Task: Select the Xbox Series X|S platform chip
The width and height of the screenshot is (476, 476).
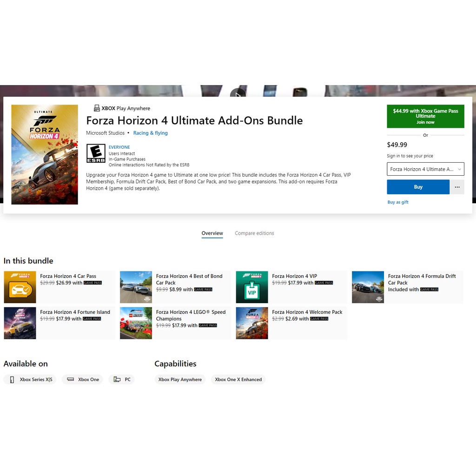Action: click(30, 379)
